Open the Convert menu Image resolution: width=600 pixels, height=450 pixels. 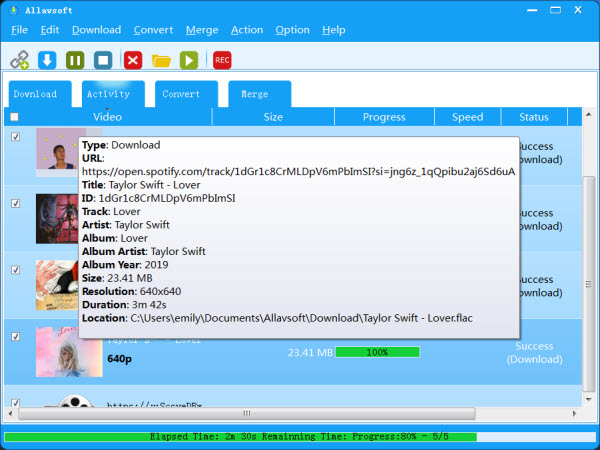[x=153, y=30]
